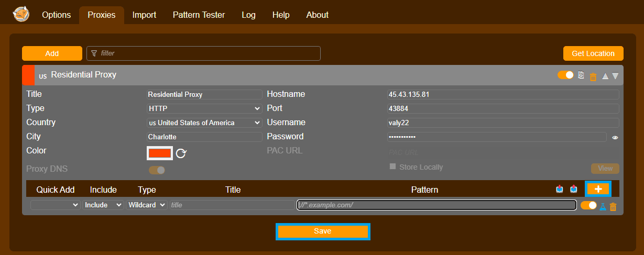This screenshot has width=644, height=255.
Task: Click the Hostname label
Action: 286,94
